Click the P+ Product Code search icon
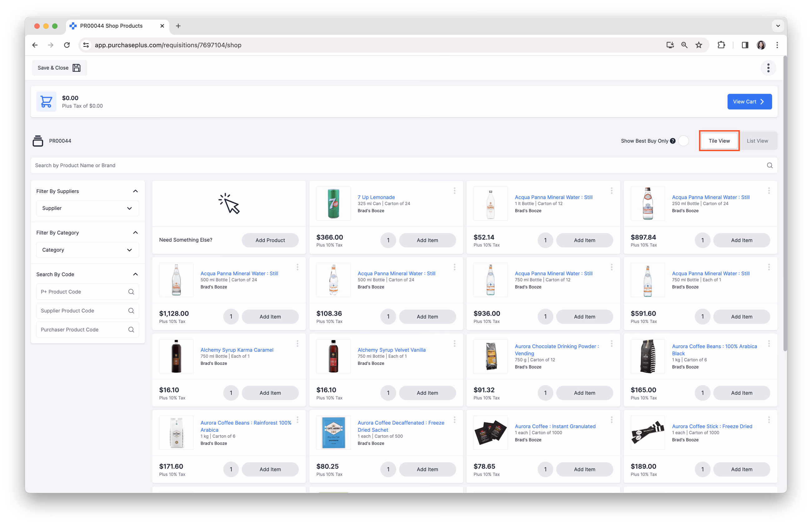812x526 pixels. pos(131,292)
